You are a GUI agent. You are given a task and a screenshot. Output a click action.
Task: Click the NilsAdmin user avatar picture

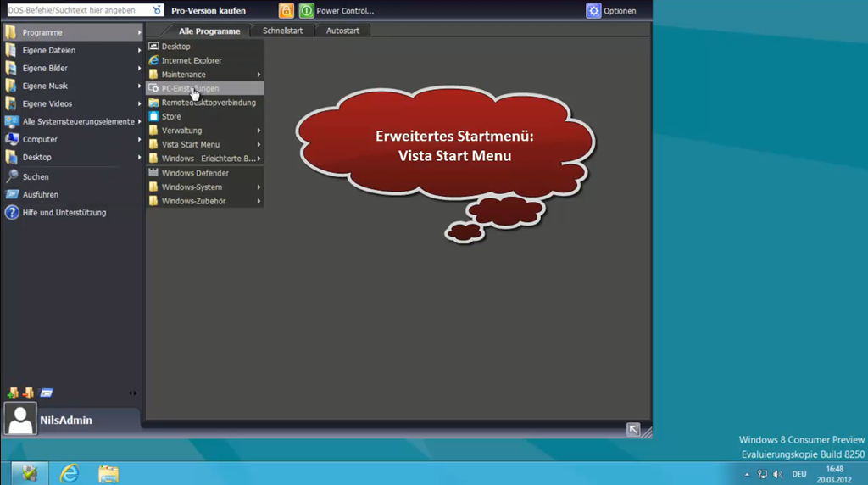point(20,419)
